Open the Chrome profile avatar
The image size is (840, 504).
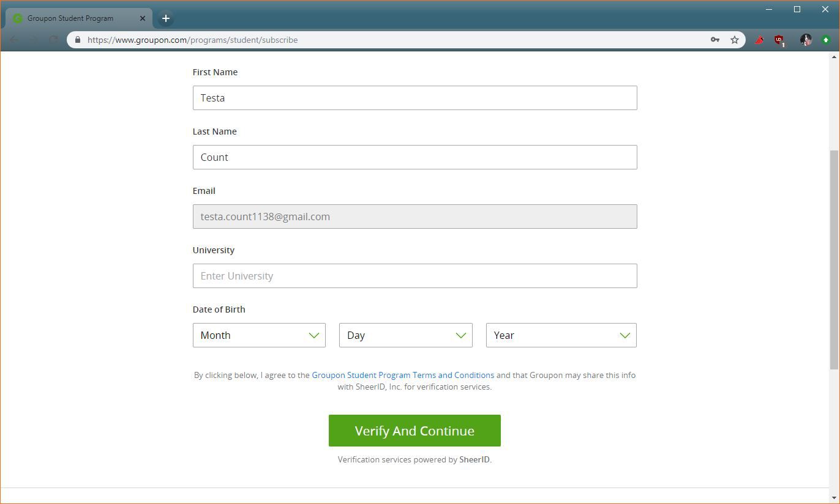(x=806, y=40)
